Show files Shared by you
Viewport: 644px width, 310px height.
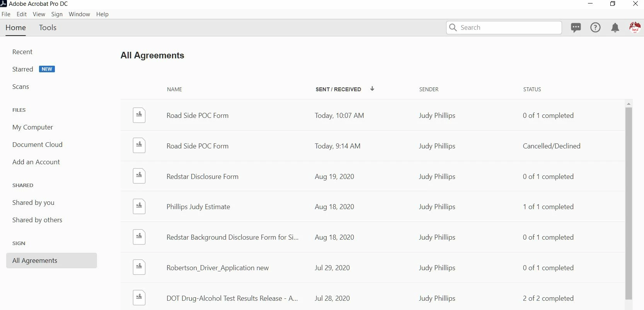click(x=33, y=203)
